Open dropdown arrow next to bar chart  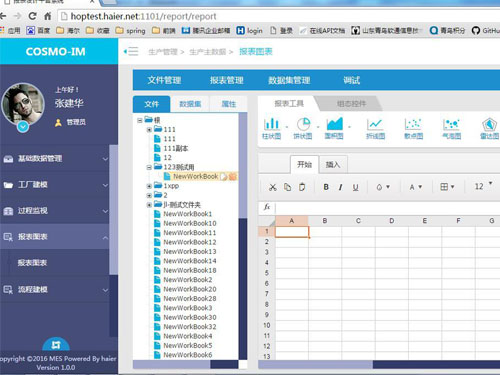pyautogui.click(x=287, y=127)
